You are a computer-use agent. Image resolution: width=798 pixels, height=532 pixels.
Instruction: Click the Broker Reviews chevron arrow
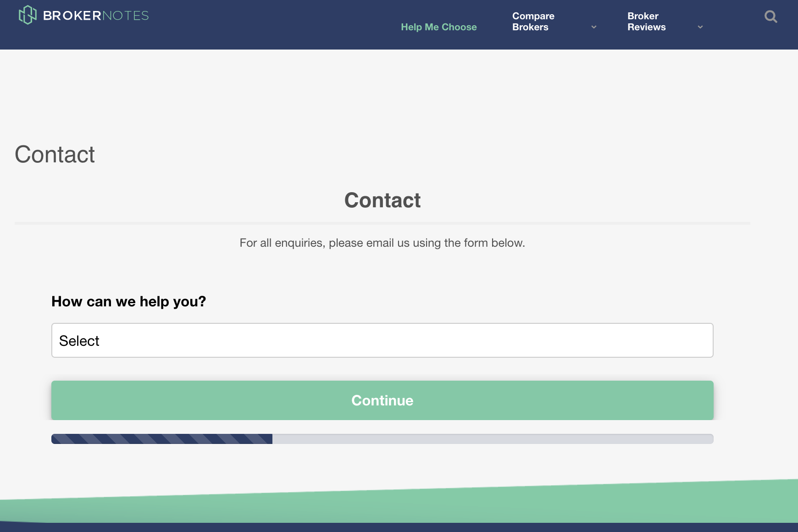[x=700, y=27]
